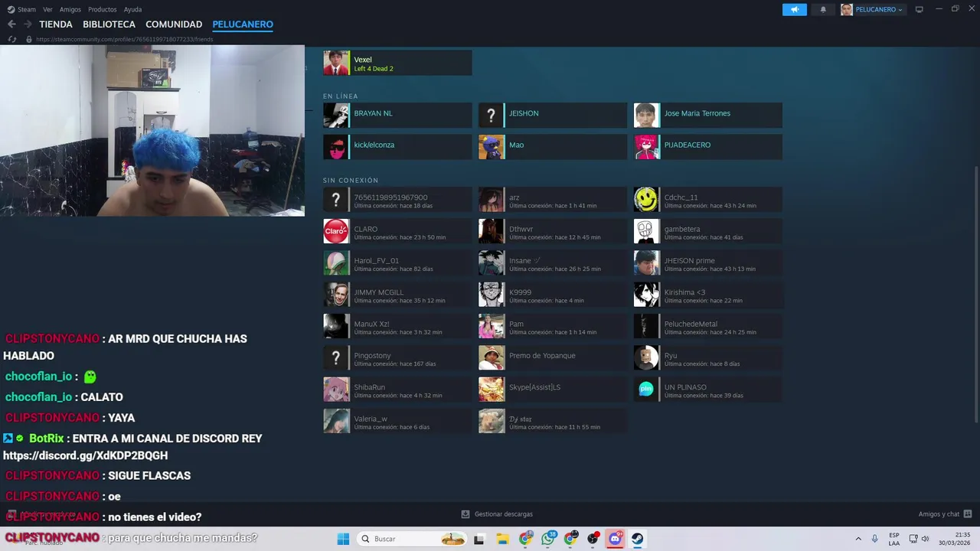The image size is (980, 551).
Task: Select friend Pam
Action: [x=553, y=326]
